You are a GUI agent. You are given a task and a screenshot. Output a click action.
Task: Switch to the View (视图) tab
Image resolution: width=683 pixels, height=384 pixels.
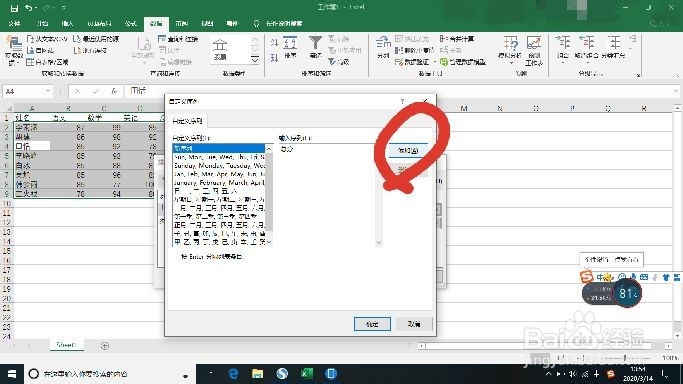click(207, 24)
